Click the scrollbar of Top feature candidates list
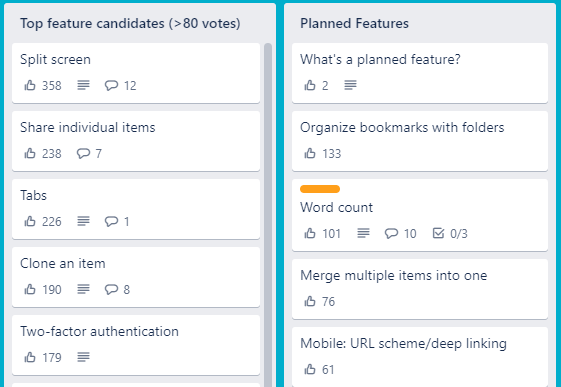561x387 pixels. [268, 215]
